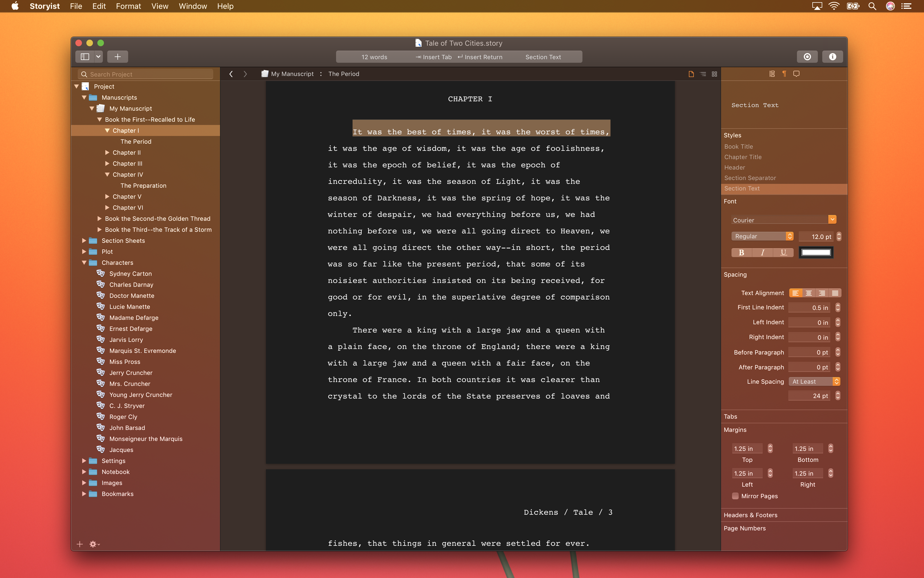The width and height of the screenshot is (924, 578).
Task: Open Jacques character sheet
Action: click(121, 450)
